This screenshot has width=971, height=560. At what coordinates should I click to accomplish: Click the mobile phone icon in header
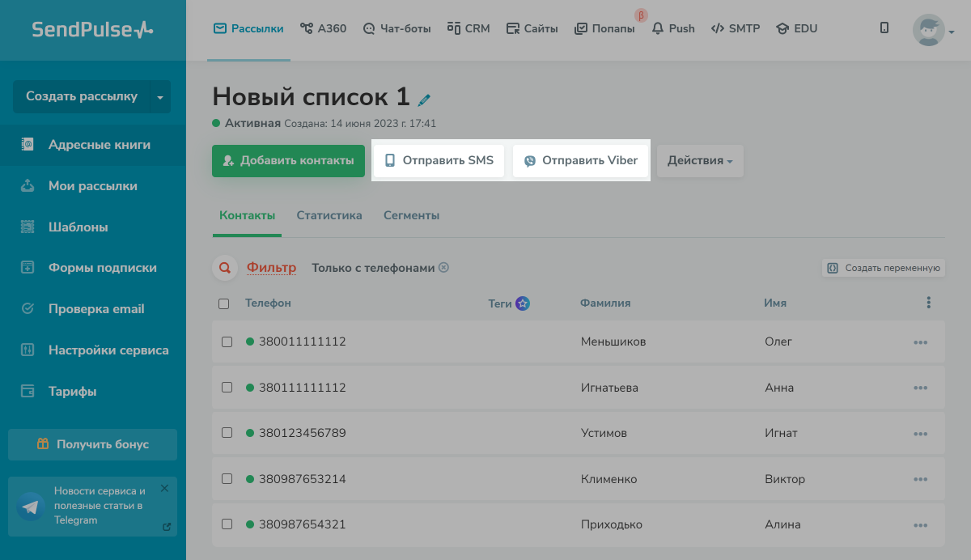pos(884,28)
